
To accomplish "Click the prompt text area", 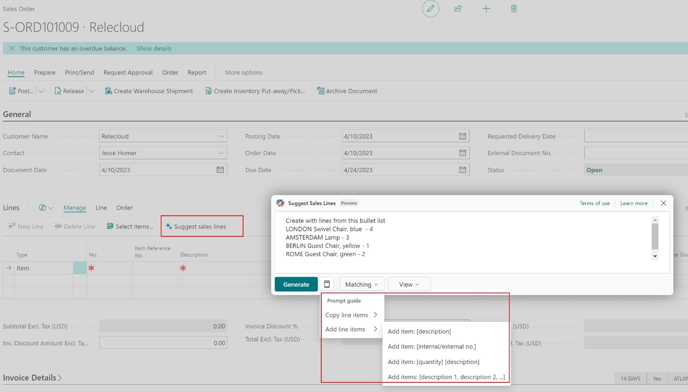I will click(472, 243).
